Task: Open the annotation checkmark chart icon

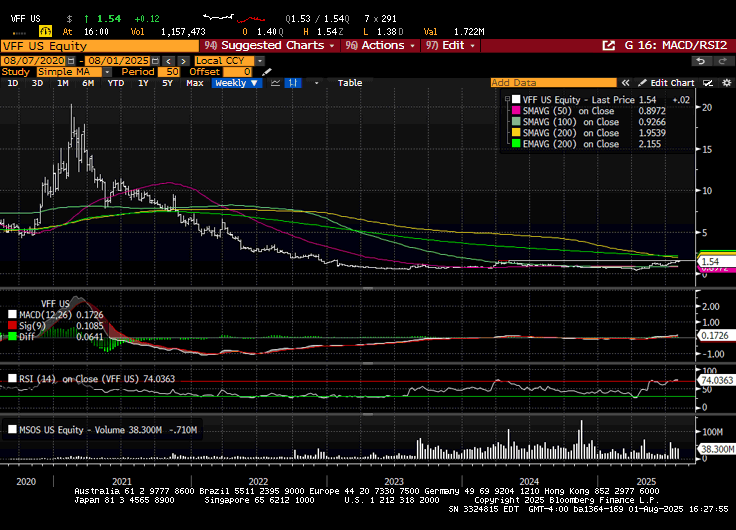Action: point(708,83)
